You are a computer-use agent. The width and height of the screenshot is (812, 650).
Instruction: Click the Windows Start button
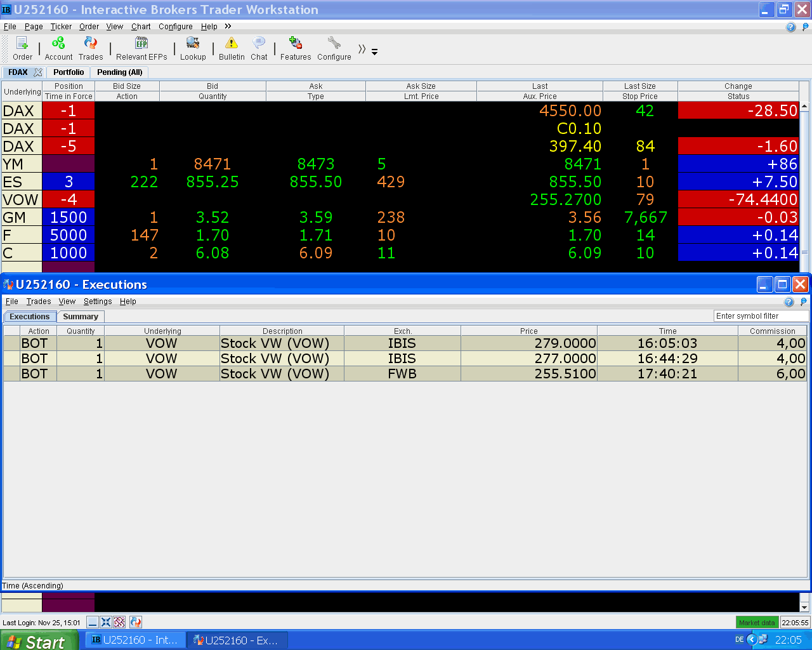point(39,640)
